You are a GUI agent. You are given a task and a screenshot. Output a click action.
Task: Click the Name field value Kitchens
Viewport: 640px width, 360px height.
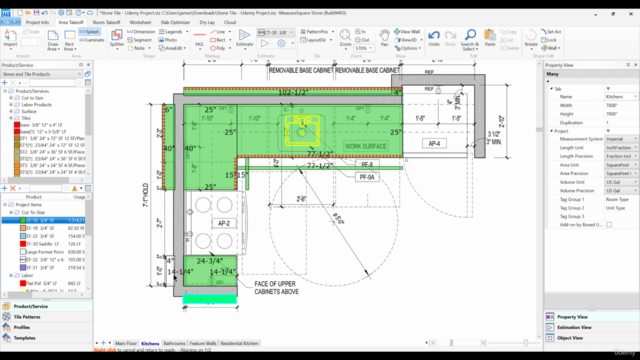[620, 96]
